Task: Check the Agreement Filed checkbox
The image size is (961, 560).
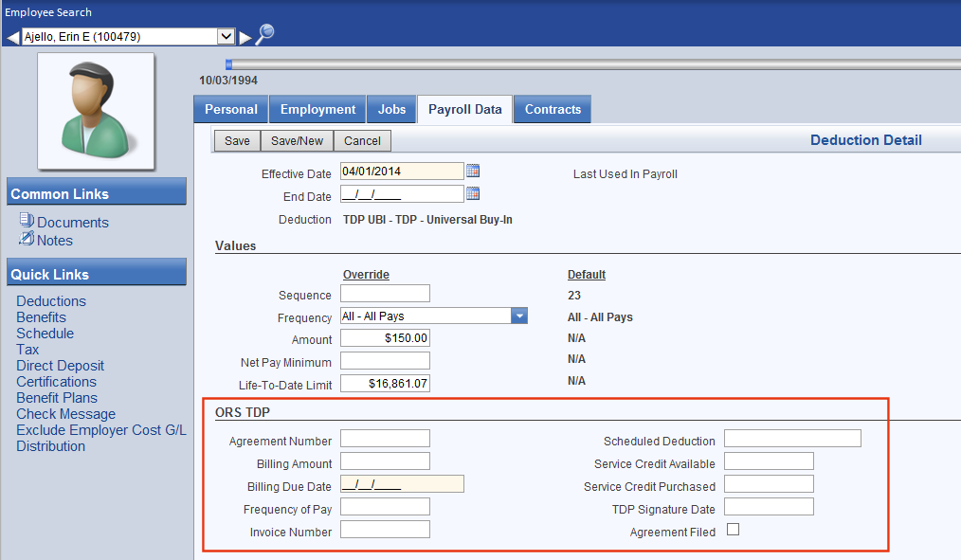Action: (x=733, y=531)
